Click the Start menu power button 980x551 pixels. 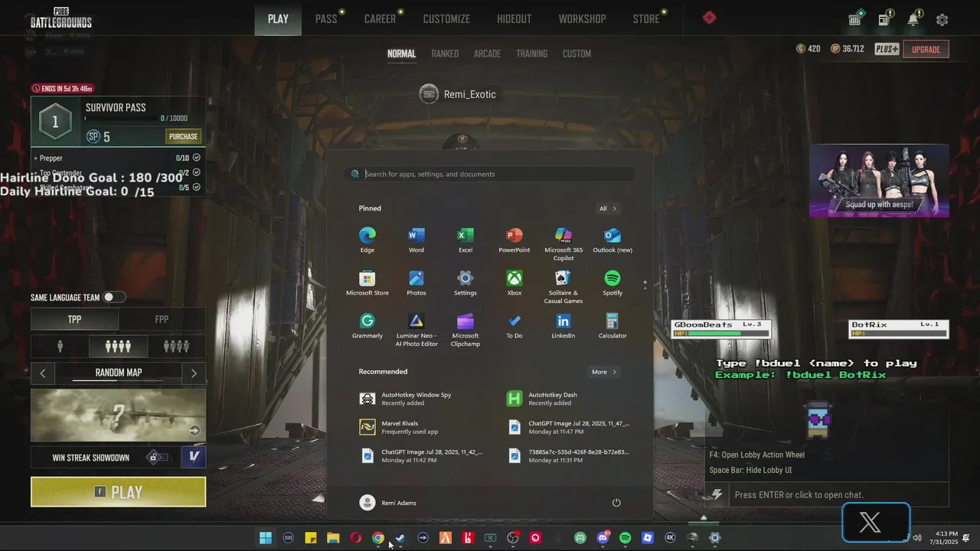pyautogui.click(x=616, y=503)
